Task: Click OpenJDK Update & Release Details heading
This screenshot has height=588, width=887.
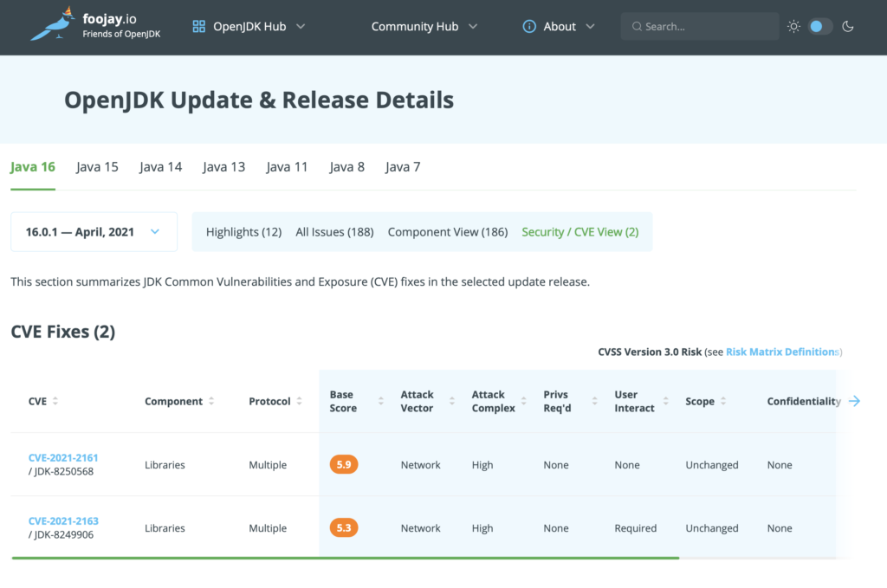Action: [x=258, y=100]
